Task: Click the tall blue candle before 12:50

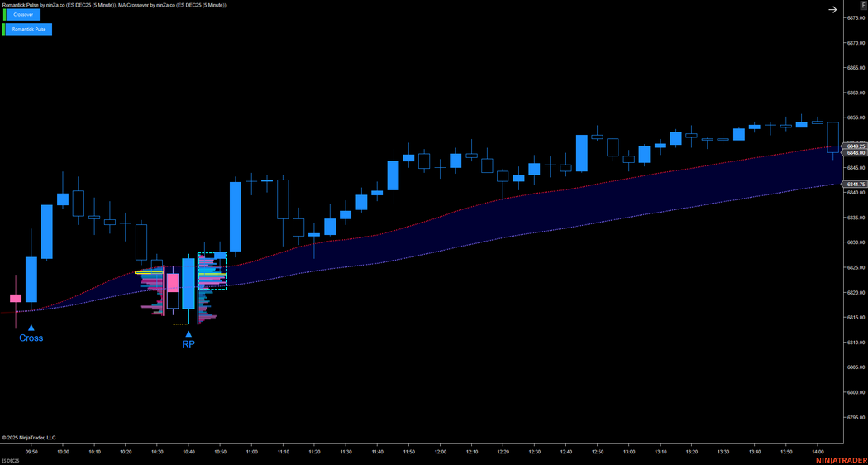Action: [582, 153]
